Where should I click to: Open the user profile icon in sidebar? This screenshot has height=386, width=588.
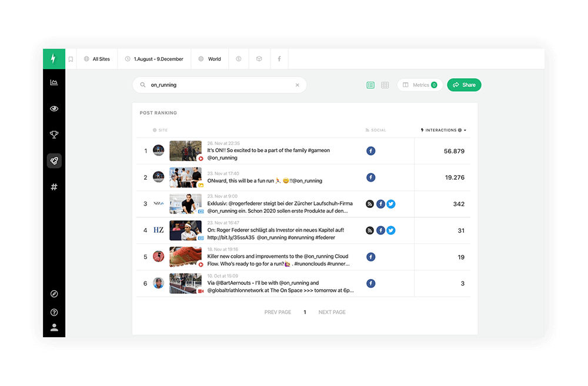click(54, 328)
